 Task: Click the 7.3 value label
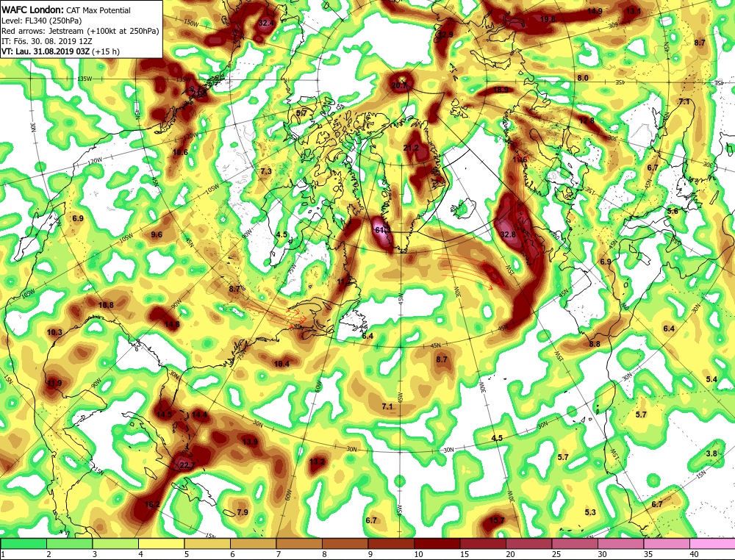[266, 171]
